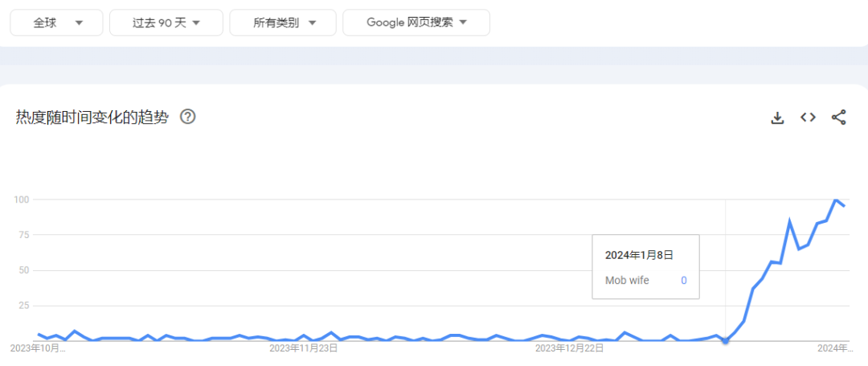Click the trend line peak at 100
Viewport: 868px width, 366px height.
point(836,199)
